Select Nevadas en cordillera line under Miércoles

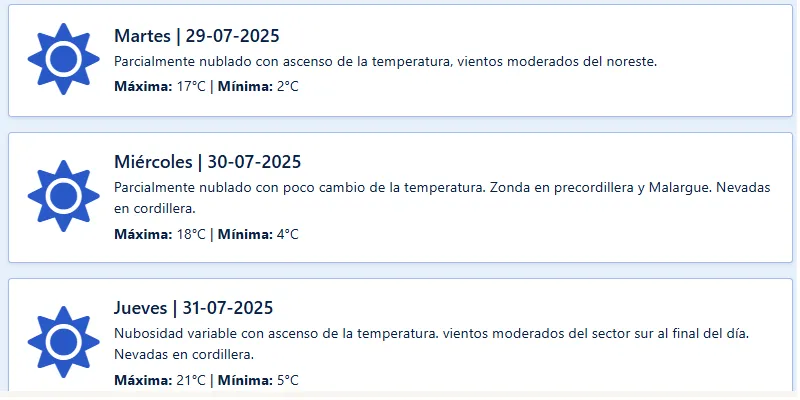(155, 209)
